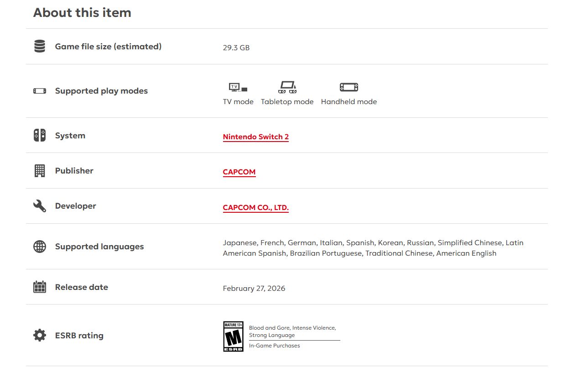Click the Joy-Con System icon
This screenshot has height=368, width=588.
[x=40, y=135]
